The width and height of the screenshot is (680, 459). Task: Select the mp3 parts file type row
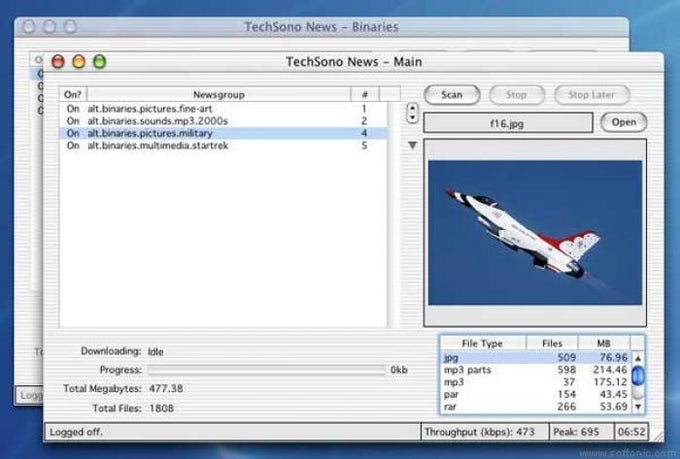coord(536,370)
